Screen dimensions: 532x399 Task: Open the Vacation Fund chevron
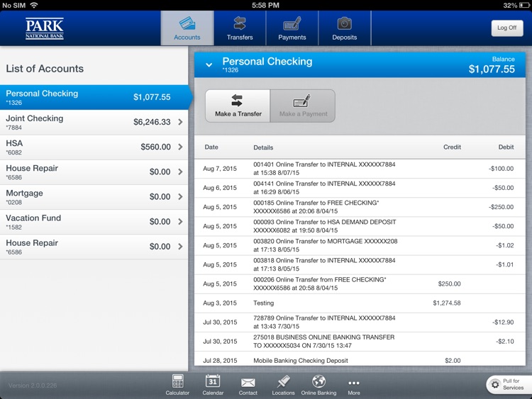[180, 221]
